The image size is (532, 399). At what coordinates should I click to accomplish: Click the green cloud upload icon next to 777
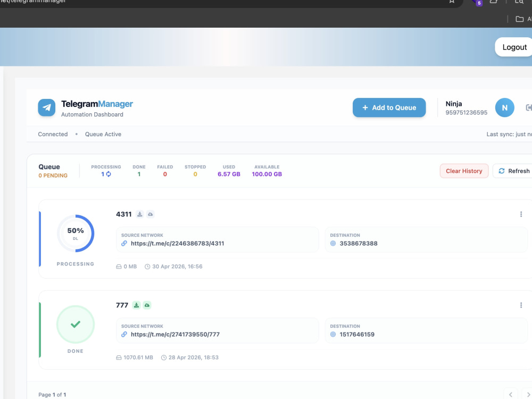point(147,305)
